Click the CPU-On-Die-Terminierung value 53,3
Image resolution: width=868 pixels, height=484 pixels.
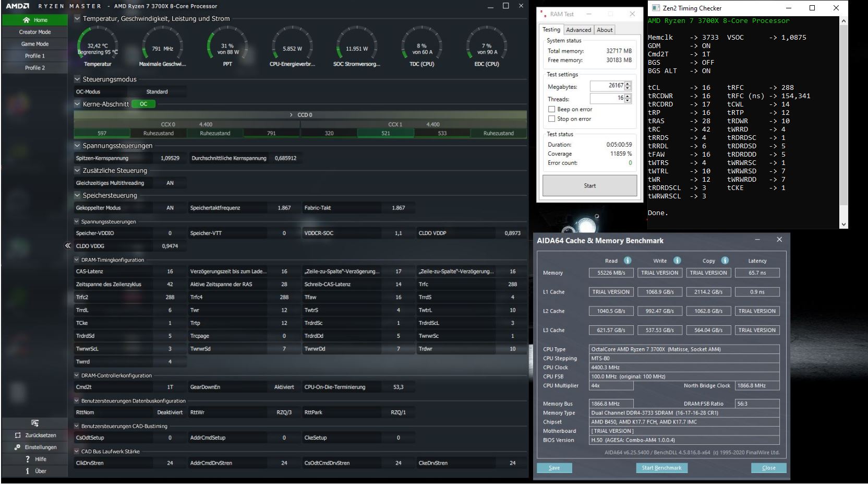pos(399,387)
